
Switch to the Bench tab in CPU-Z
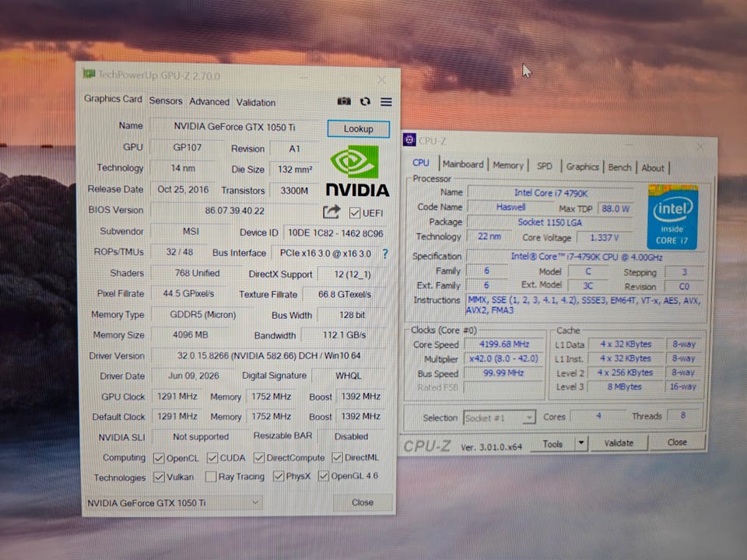tap(619, 168)
